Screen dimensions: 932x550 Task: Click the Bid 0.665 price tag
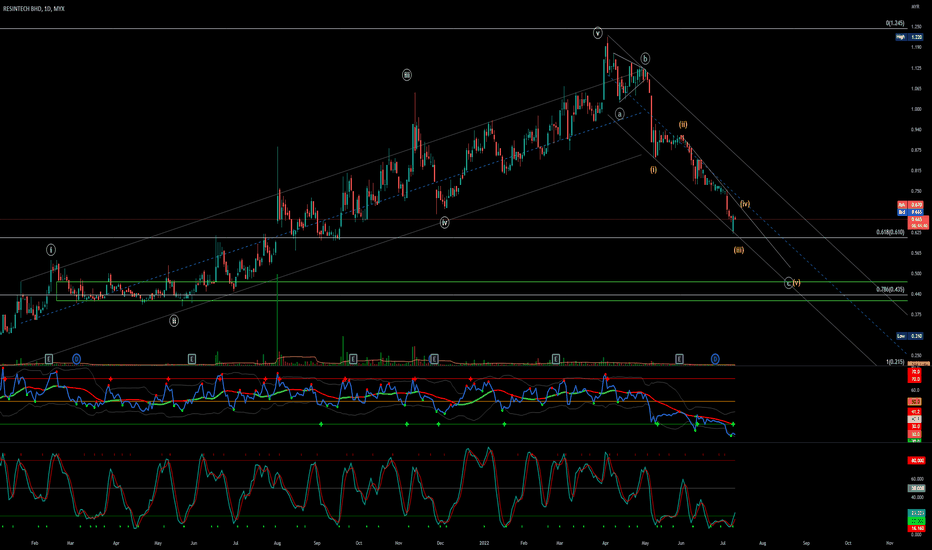point(910,212)
